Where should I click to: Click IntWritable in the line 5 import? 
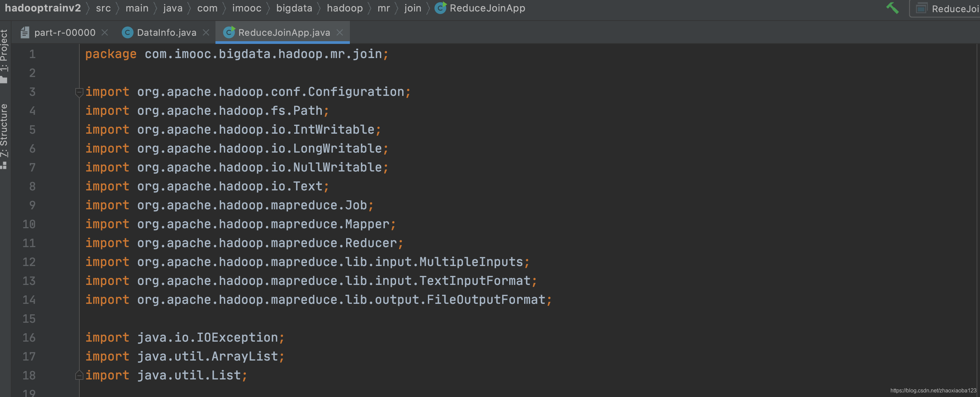[334, 130]
